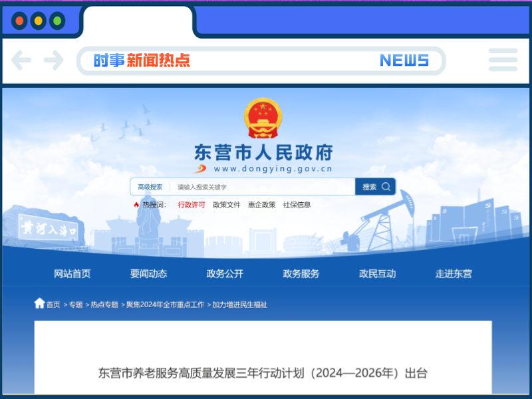The width and height of the screenshot is (532, 399).
Task: Type in the search keyword field
Action: click(263, 187)
